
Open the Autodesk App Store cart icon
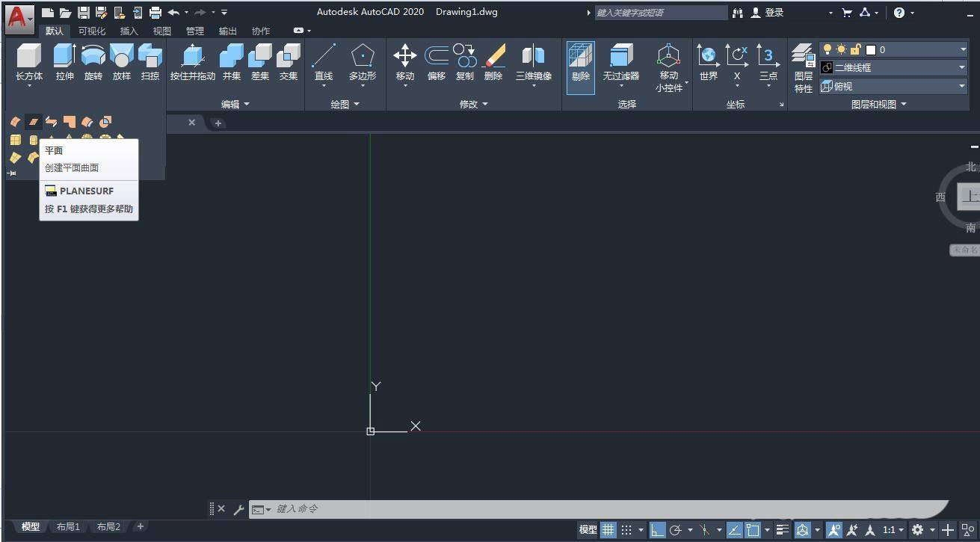point(846,12)
